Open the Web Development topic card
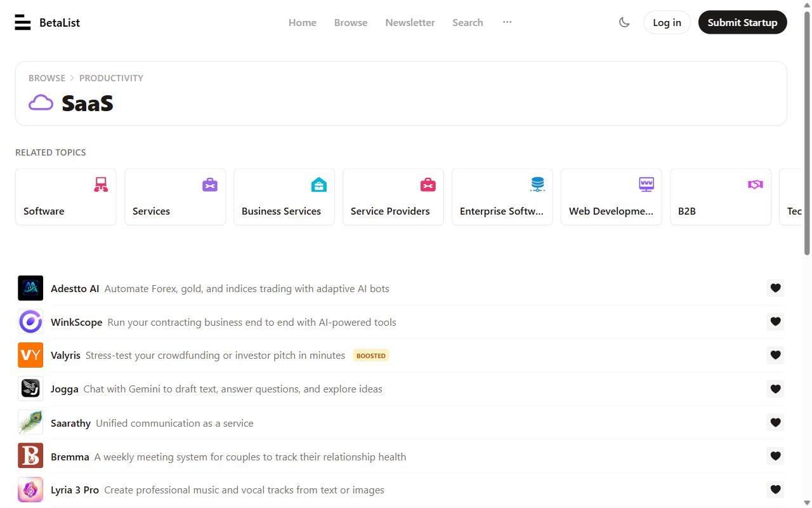This screenshot has width=812, height=508. click(x=612, y=197)
